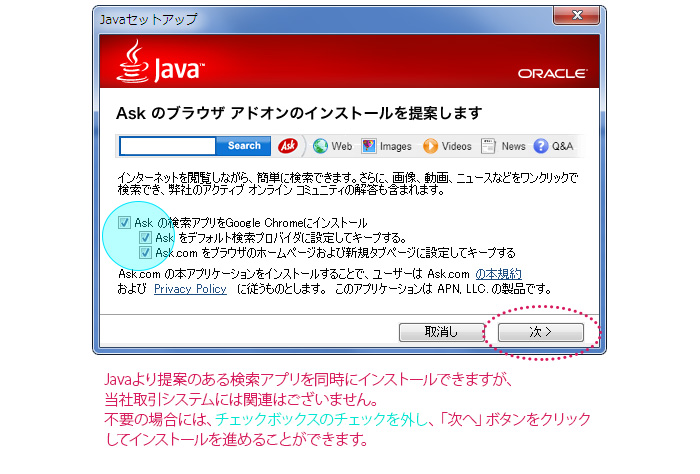
Task: Click the red Ask logo icon
Action: click(x=288, y=146)
